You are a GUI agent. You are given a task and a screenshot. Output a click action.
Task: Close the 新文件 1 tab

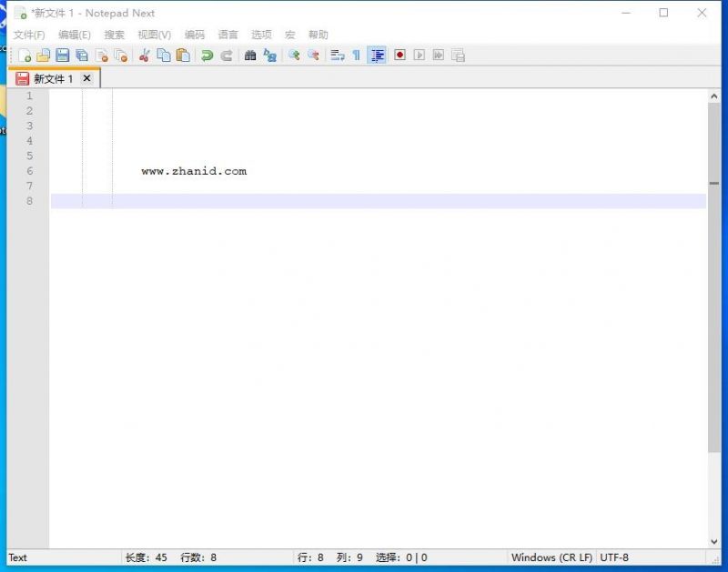point(86,78)
